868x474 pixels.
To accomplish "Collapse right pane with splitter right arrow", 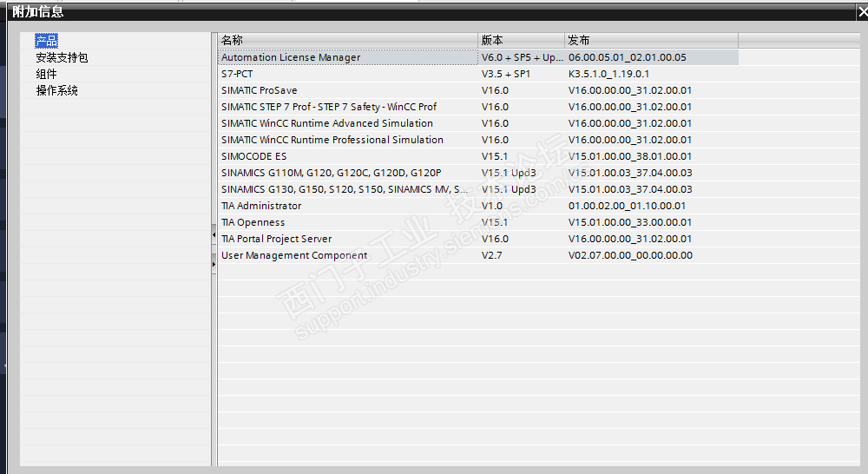I will coord(214,264).
